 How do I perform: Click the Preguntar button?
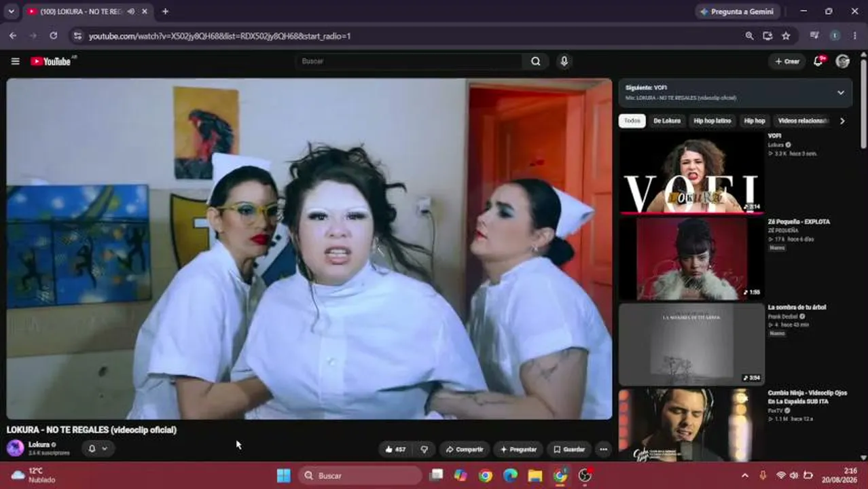[518, 449]
